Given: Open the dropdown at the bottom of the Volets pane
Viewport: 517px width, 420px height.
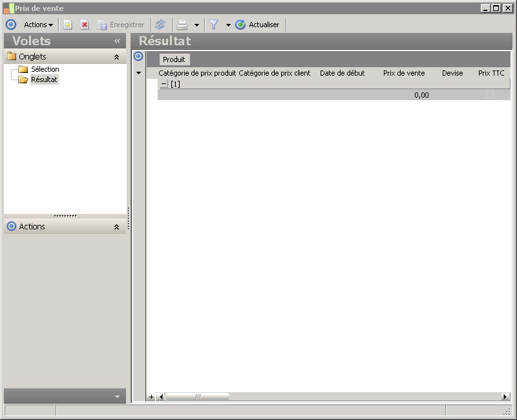Looking at the screenshot, I should coord(117,397).
